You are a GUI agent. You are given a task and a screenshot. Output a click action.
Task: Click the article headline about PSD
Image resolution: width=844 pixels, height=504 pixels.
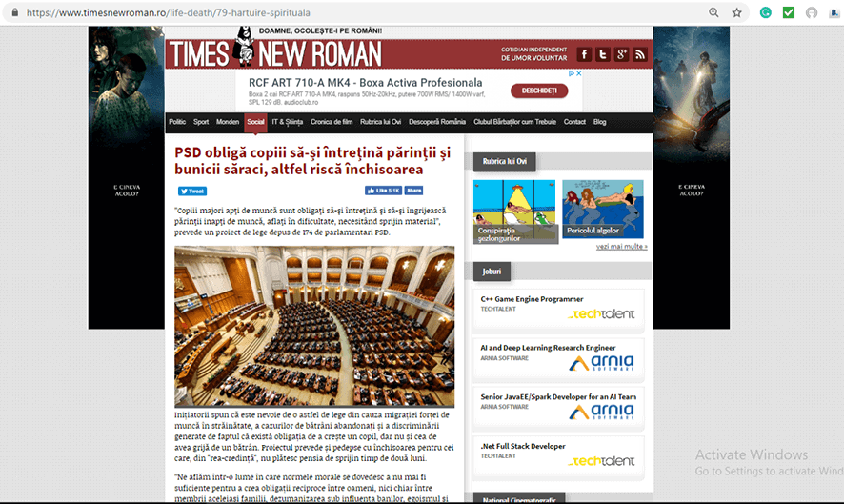point(312,160)
